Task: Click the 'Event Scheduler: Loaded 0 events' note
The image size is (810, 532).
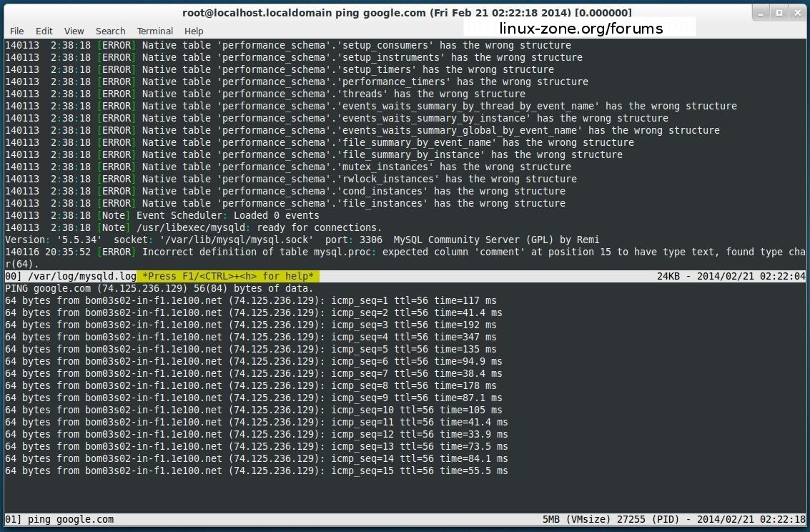Action: click(227, 215)
